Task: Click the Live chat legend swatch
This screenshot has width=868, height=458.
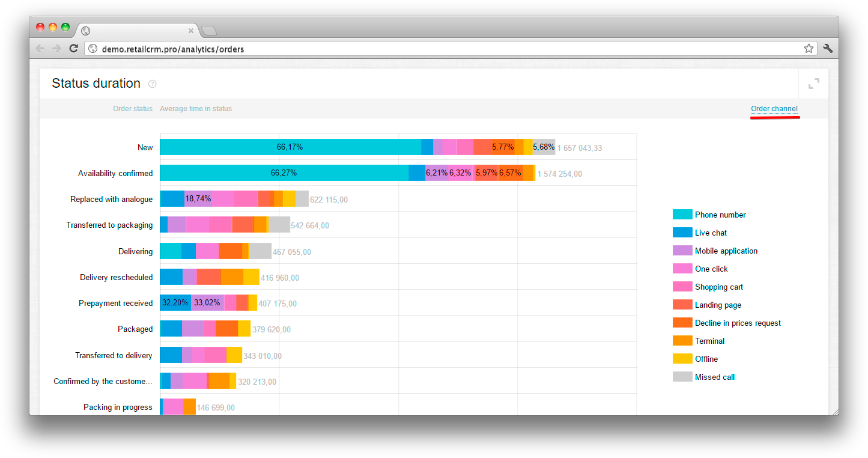Action: coord(682,233)
